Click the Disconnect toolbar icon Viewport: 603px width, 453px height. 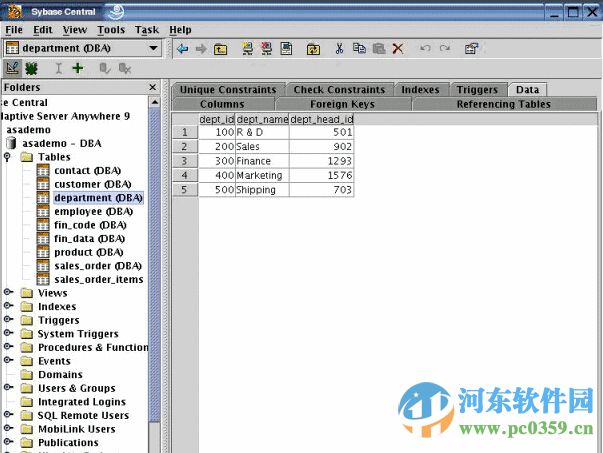tap(267, 48)
